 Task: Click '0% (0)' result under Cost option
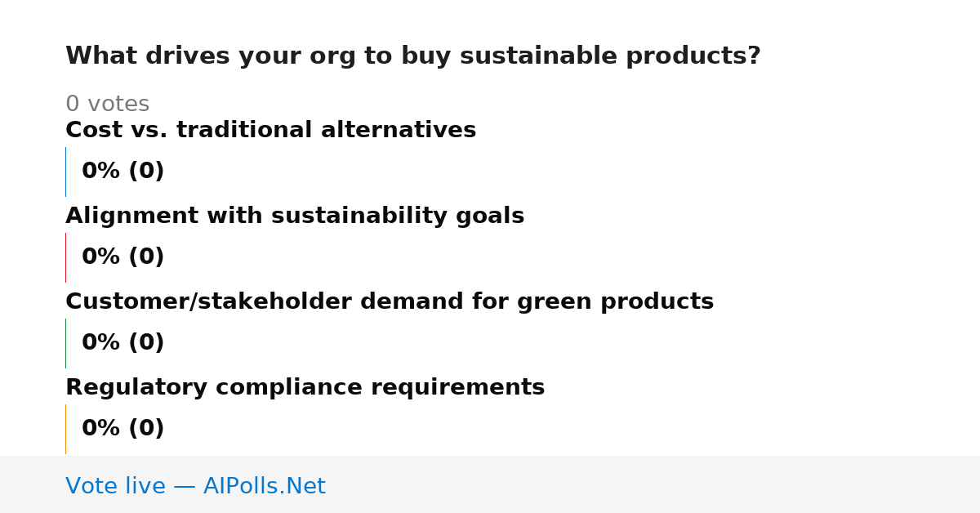(122, 172)
